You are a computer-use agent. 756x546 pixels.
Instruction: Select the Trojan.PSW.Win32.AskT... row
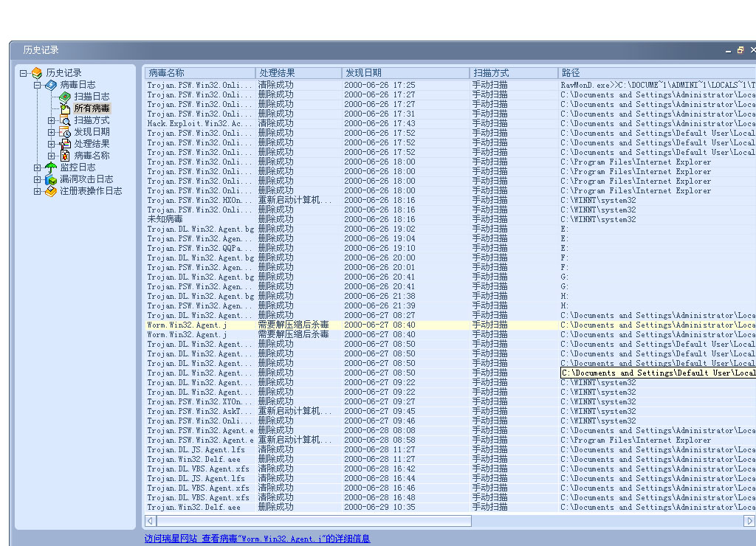450,411
